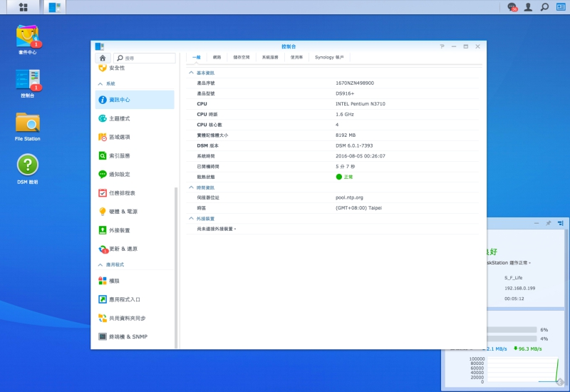Open the DSM main menu grid icon
Image resolution: width=570 pixels, height=392 pixels.
(24, 7)
